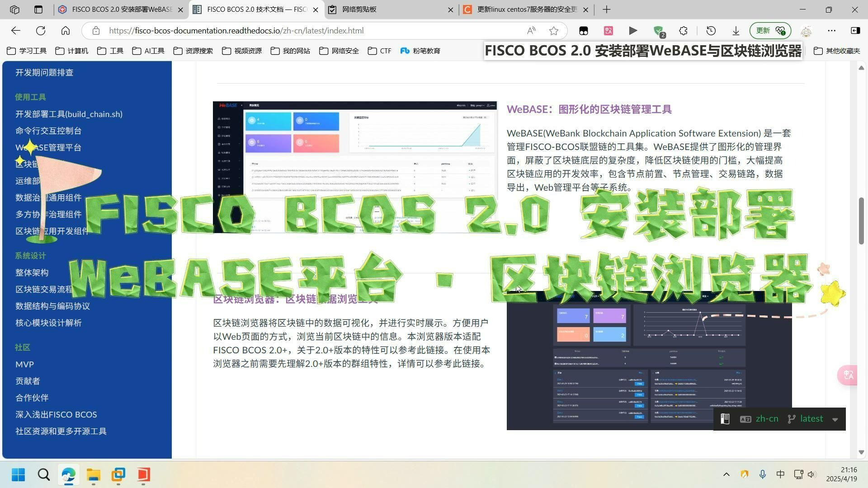868x488 pixels.
Task: Click the WeBASE dashboard screenshot image
Action: click(x=355, y=167)
